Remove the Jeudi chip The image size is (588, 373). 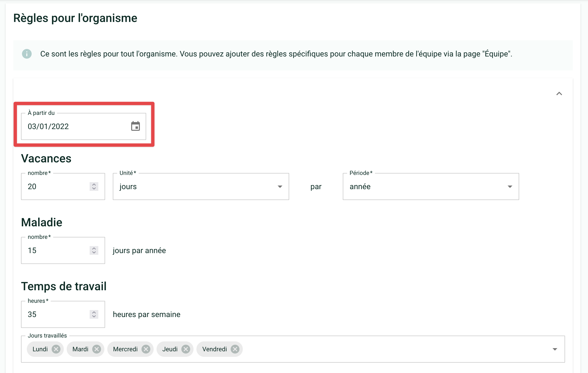(186, 349)
